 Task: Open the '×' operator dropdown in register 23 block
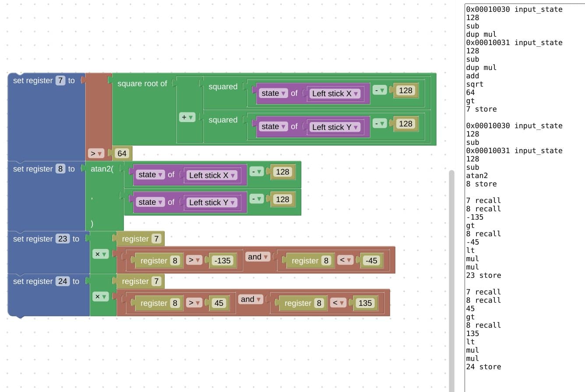101,254
